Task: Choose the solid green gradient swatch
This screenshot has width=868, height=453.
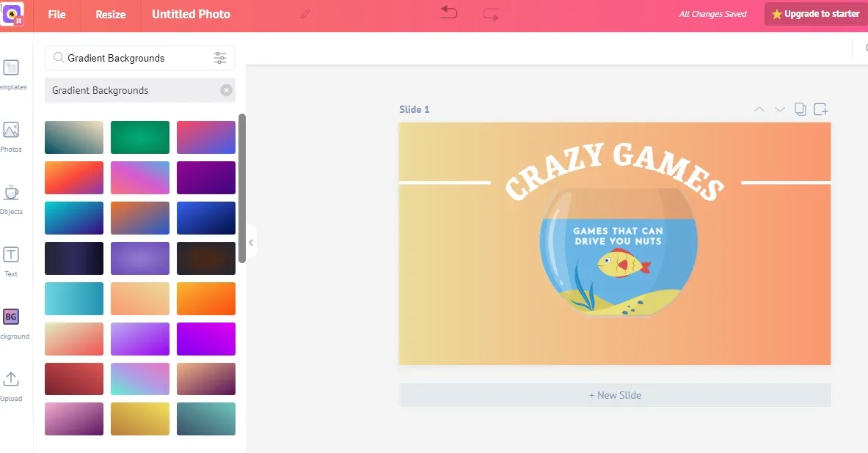Action: [140, 137]
